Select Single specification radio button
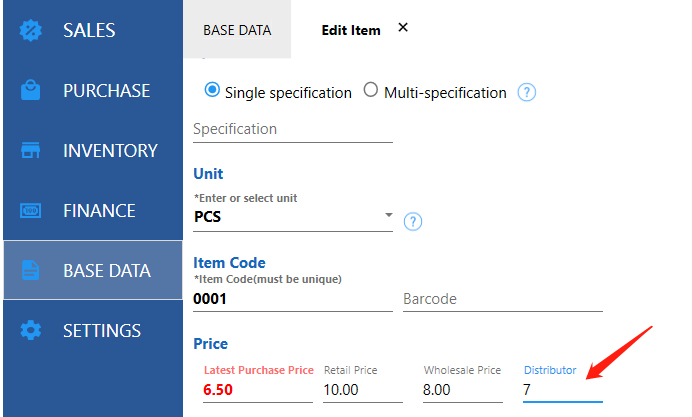The height and width of the screenshot is (417, 692). point(212,90)
